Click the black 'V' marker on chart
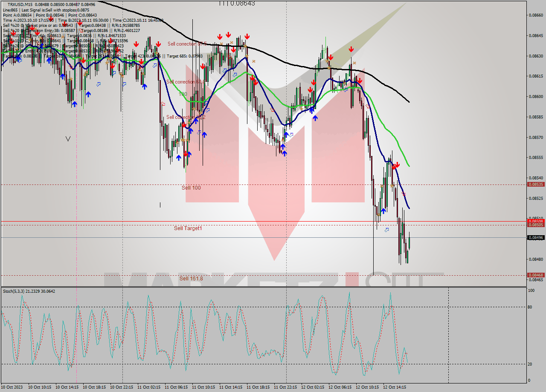 click(x=68, y=138)
